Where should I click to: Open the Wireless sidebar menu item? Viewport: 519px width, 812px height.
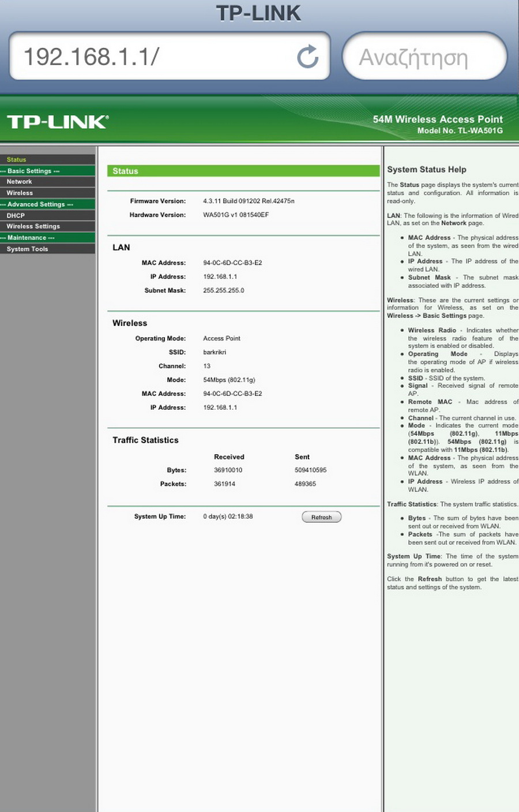click(47, 193)
